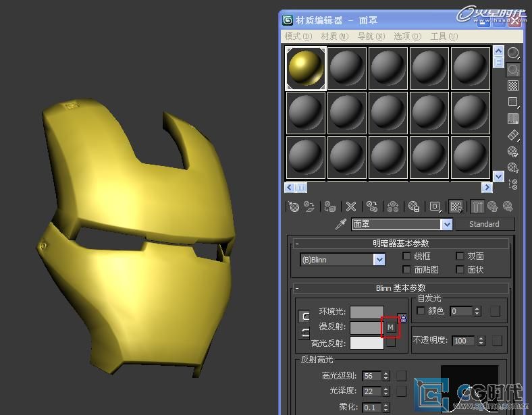Click the Get Material icon
This screenshot has width=532, height=415.
294,206
